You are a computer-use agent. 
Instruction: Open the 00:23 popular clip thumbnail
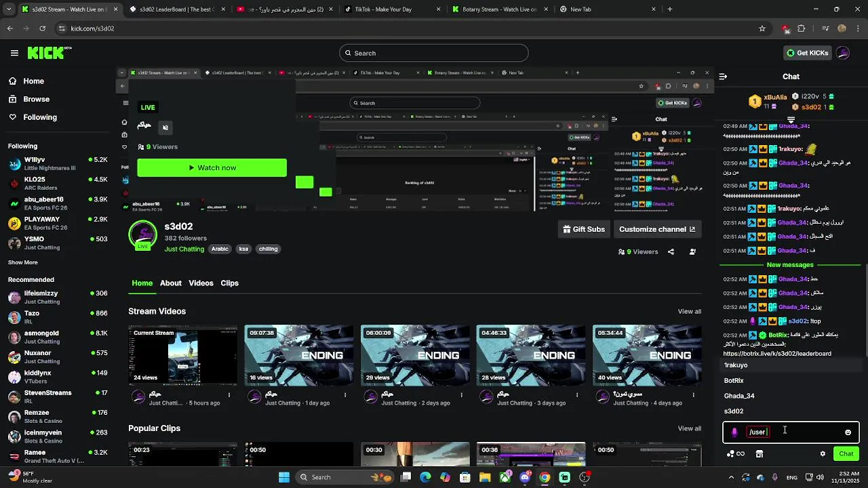click(183, 454)
